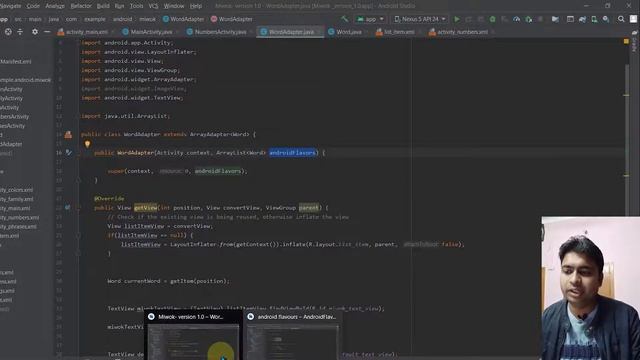Open the Tools menu
Image resolution: width=640 pixels, height=360 pixels.
click(136, 6)
